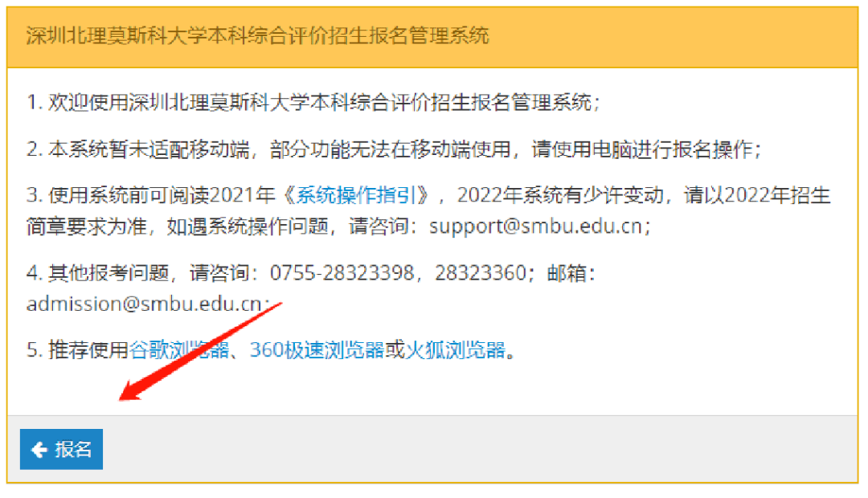Click the second phone number 28323360

click(480, 273)
